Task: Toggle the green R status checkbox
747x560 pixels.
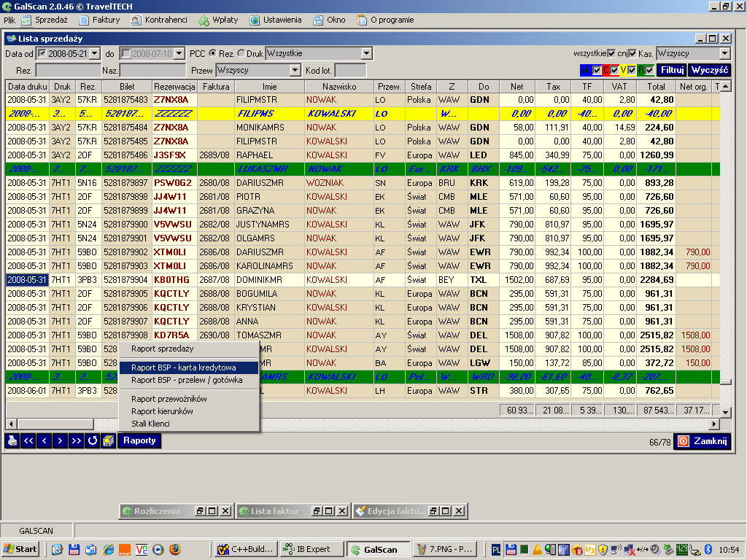Action: pos(649,71)
